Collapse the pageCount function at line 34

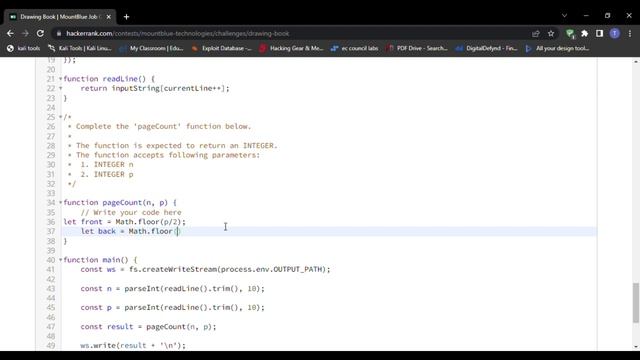coord(60,202)
